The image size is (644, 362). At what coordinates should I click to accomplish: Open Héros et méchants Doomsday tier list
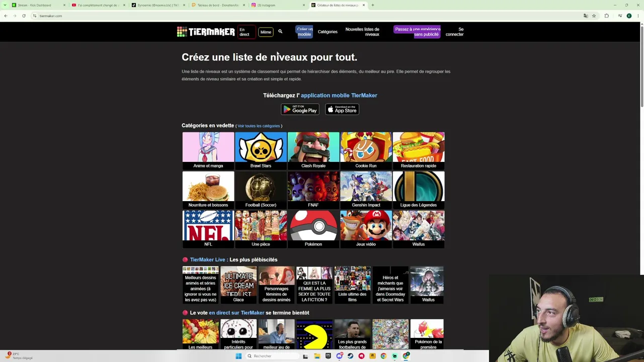pyautogui.click(x=390, y=285)
